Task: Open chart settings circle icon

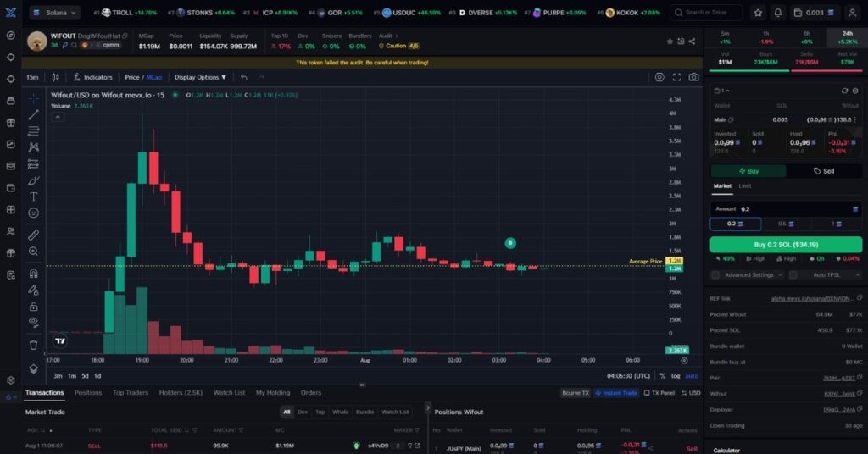Action: tap(659, 77)
